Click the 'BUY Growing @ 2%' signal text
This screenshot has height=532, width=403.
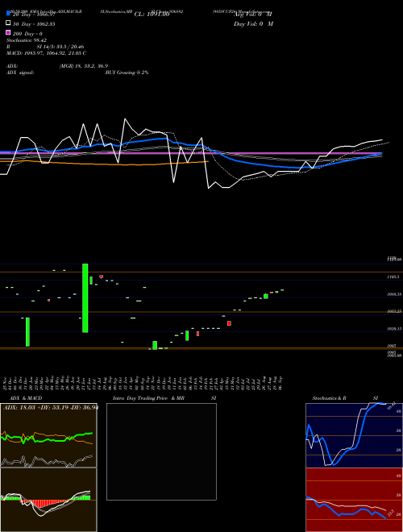(x=127, y=73)
